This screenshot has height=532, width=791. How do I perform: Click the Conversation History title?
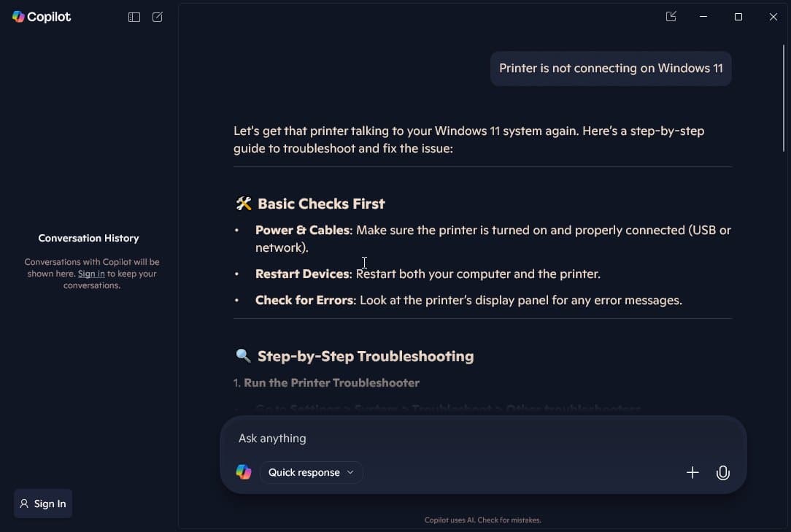click(x=88, y=238)
